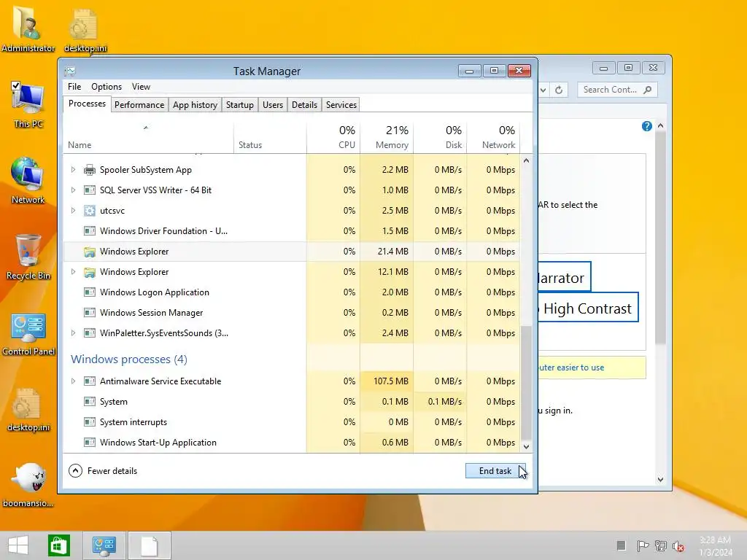Switch to the Details tab
747x560 pixels.
click(x=304, y=105)
